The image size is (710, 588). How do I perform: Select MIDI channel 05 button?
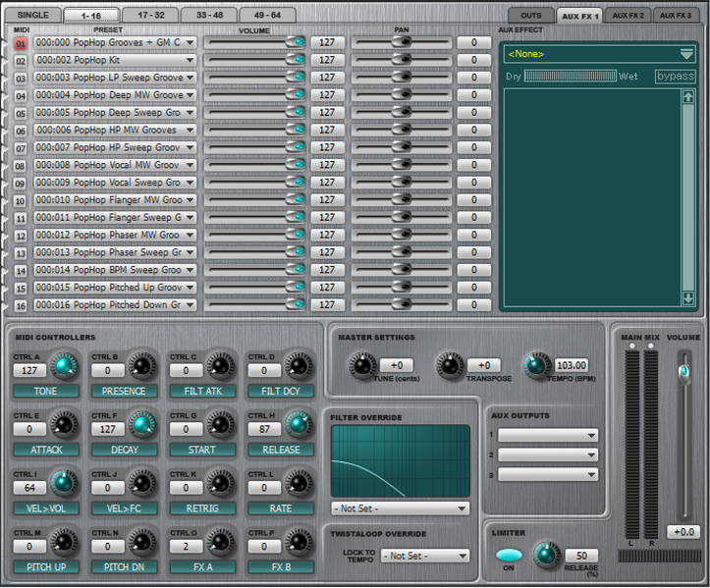(x=21, y=114)
